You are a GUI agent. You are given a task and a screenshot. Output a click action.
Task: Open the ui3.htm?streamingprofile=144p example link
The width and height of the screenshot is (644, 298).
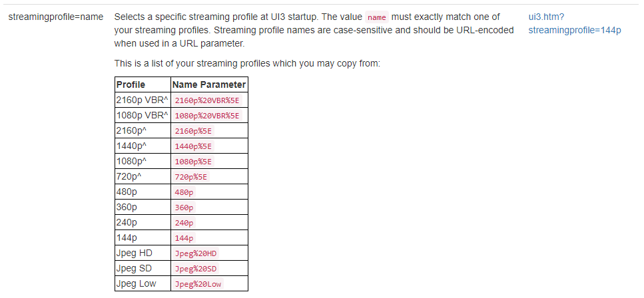[x=575, y=24]
